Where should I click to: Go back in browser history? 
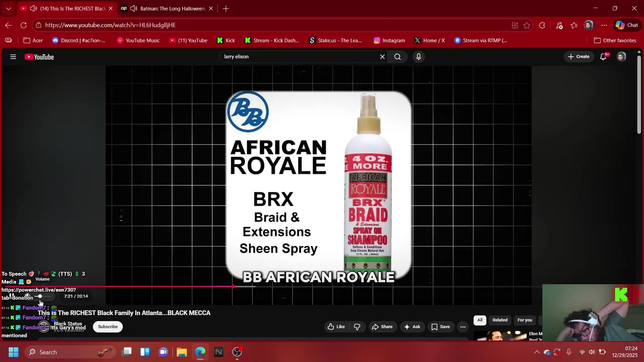pos(9,25)
